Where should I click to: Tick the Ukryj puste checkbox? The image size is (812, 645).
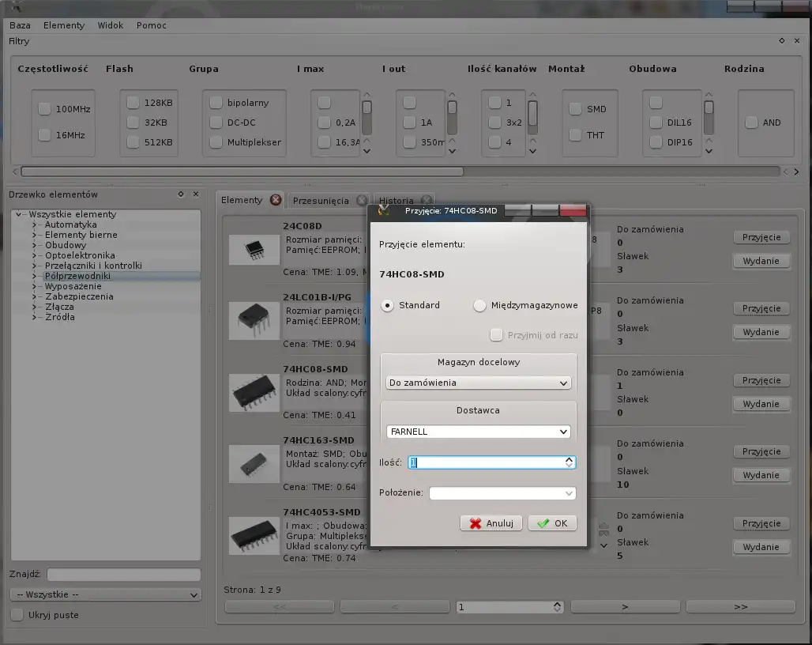pyautogui.click(x=17, y=615)
